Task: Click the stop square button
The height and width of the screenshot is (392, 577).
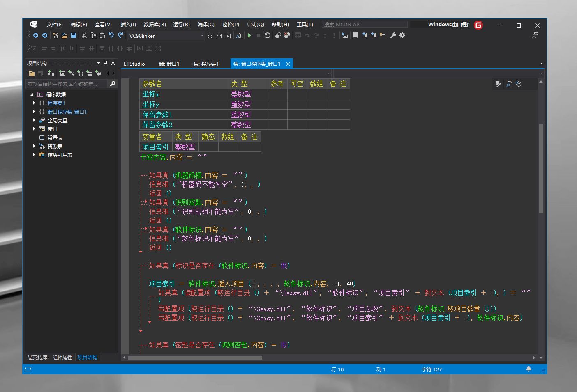Action: [x=258, y=36]
